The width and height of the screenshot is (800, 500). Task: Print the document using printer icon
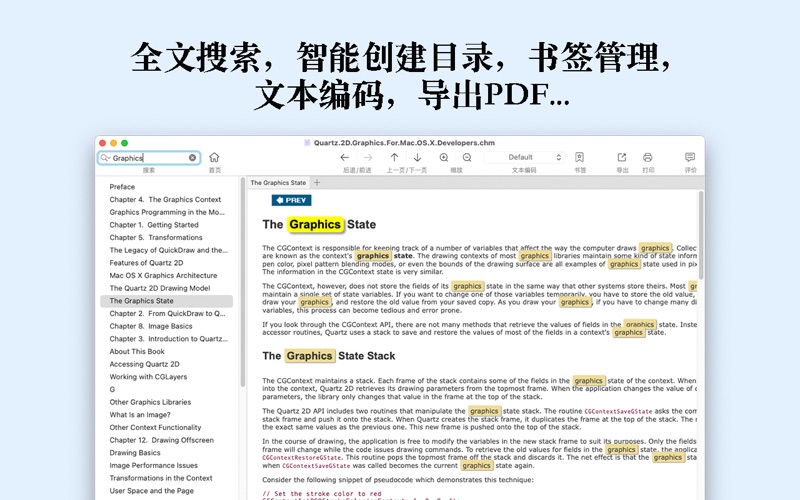coord(648,158)
